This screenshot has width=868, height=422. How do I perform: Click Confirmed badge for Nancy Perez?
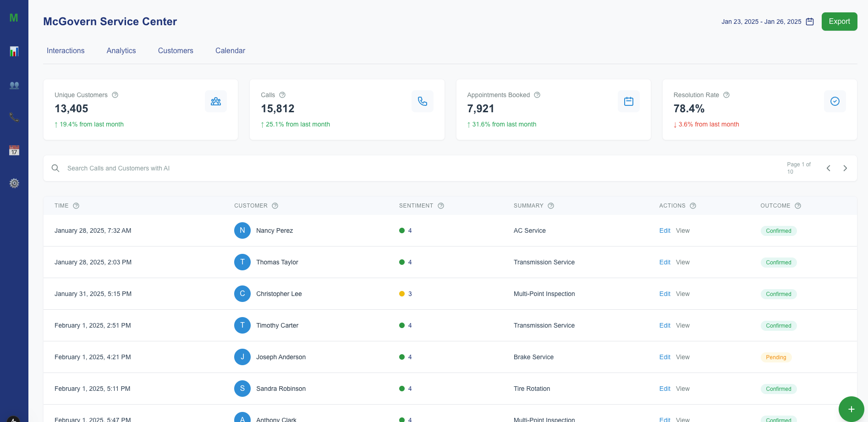pyautogui.click(x=779, y=231)
